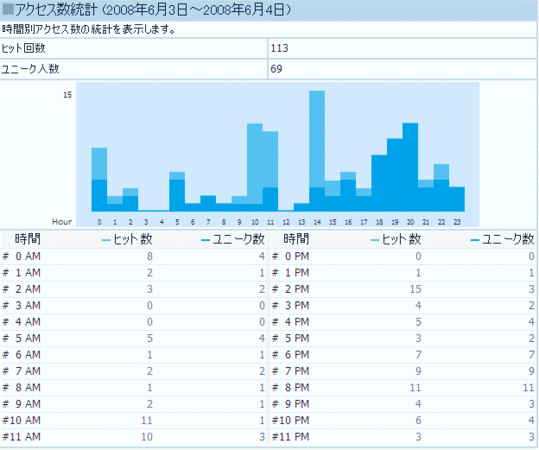Select the # 2 PM row

(x=403, y=289)
